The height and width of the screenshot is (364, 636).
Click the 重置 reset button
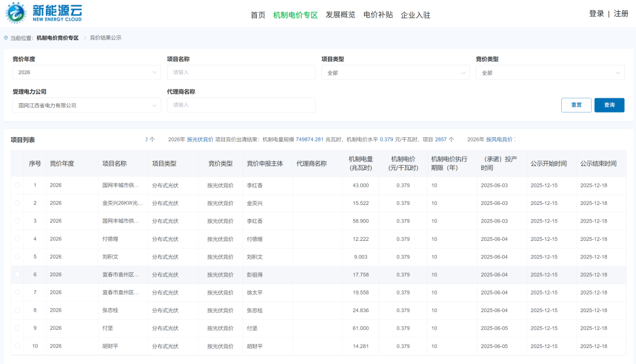click(576, 105)
